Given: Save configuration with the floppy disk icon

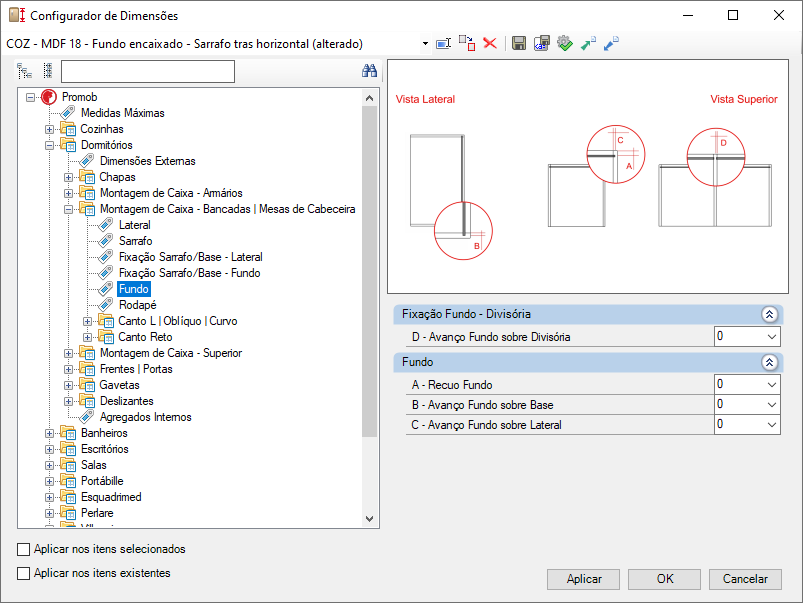Looking at the screenshot, I should click(x=519, y=44).
